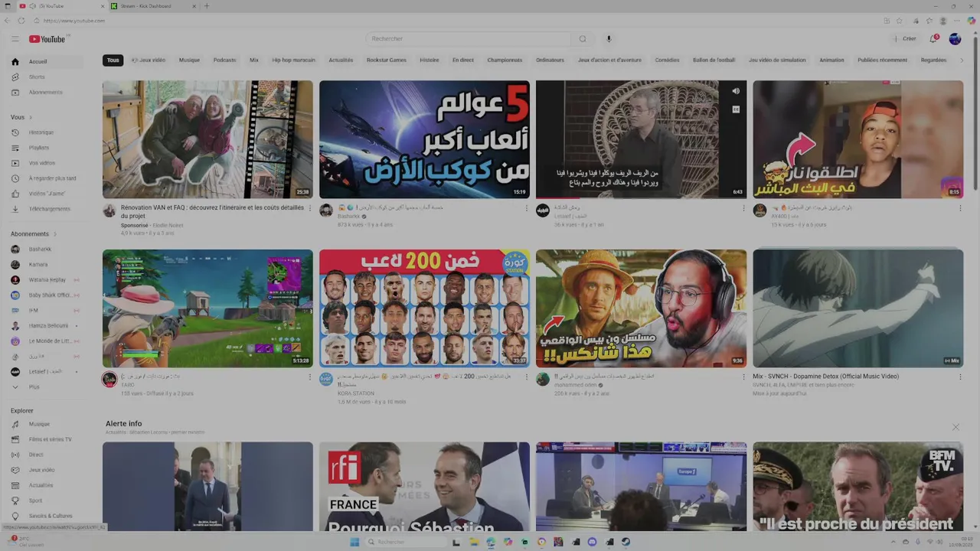
Task: Select the Jeux vidéo filter chip
Action: 149,60
